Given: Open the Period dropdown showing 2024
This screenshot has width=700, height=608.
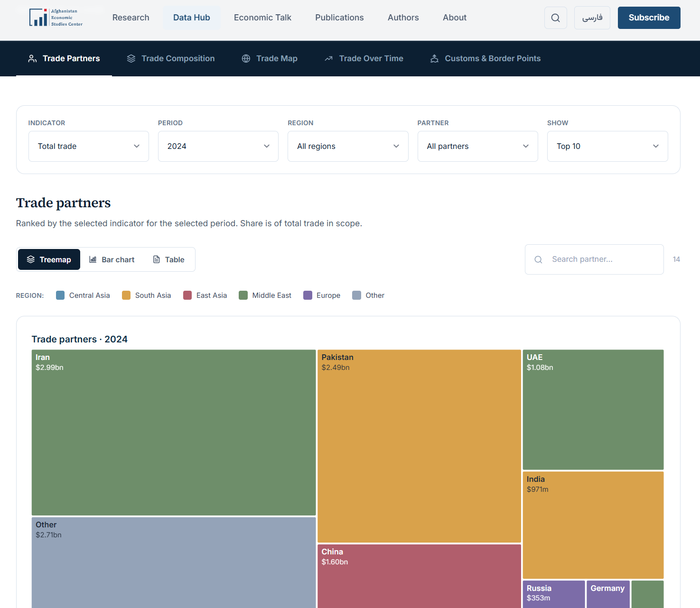Looking at the screenshot, I should click(x=218, y=146).
